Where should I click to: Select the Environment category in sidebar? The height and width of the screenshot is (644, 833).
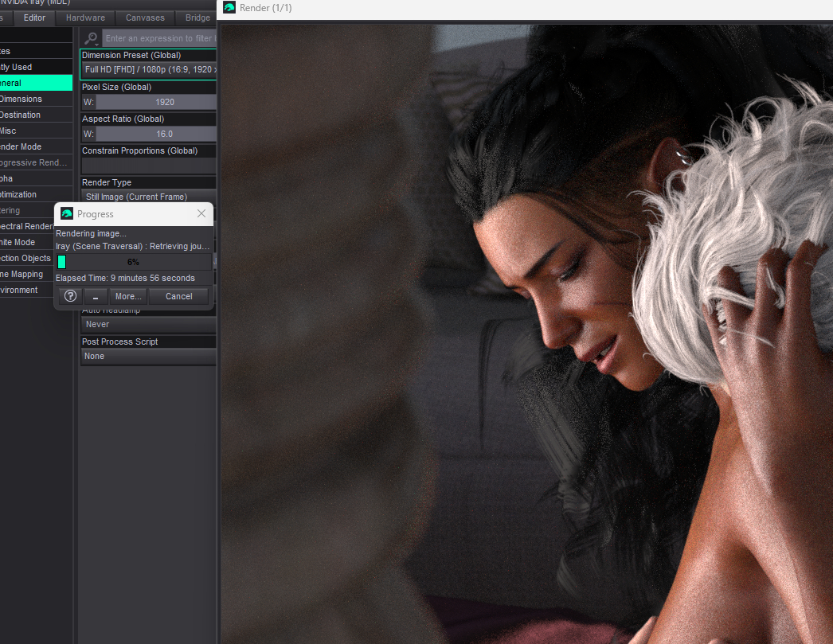(19, 290)
